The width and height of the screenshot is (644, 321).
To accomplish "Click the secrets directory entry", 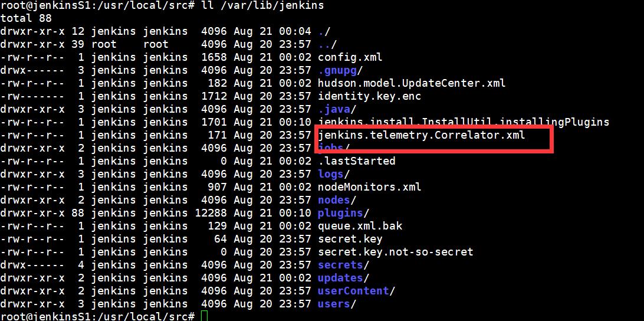I will coord(343,265).
